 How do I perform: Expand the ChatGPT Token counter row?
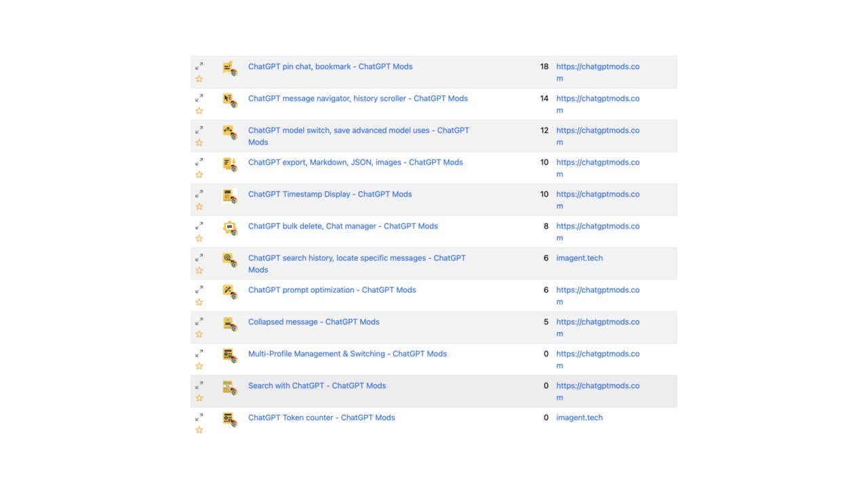coord(199,417)
